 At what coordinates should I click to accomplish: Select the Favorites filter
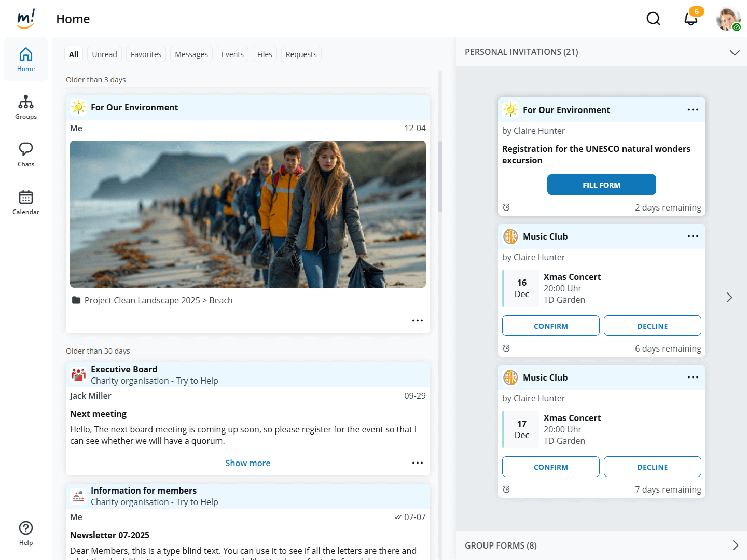(x=146, y=54)
